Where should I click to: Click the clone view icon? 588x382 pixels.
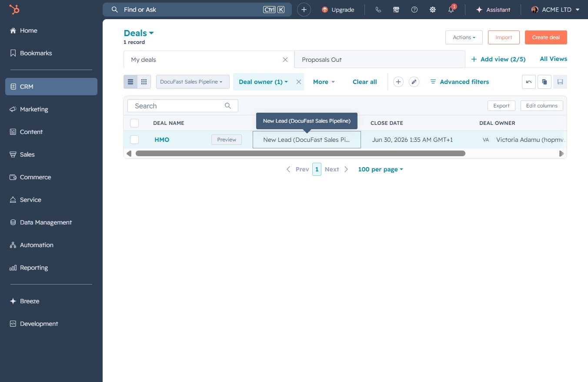[x=545, y=82]
